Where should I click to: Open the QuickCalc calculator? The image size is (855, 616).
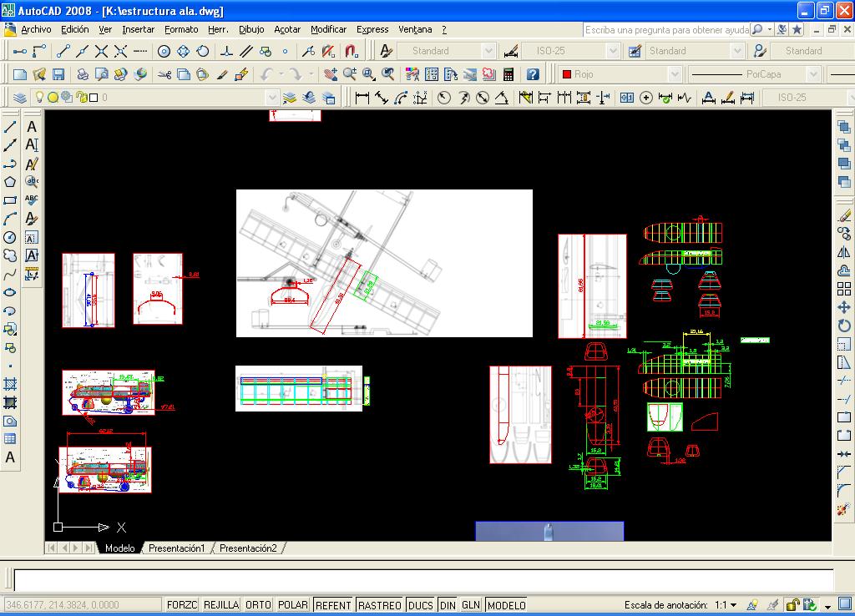pyautogui.click(x=508, y=74)
